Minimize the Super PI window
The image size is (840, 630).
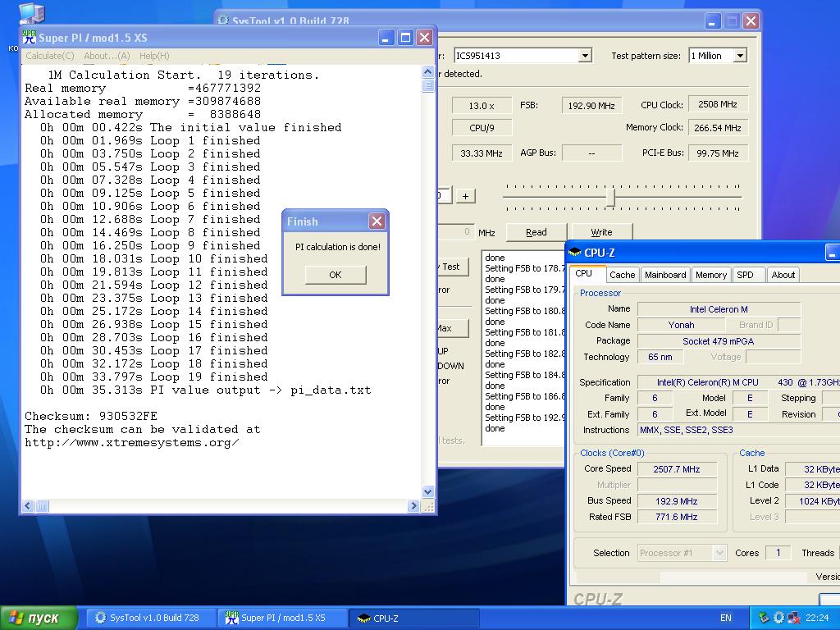[x=386, y=38]
